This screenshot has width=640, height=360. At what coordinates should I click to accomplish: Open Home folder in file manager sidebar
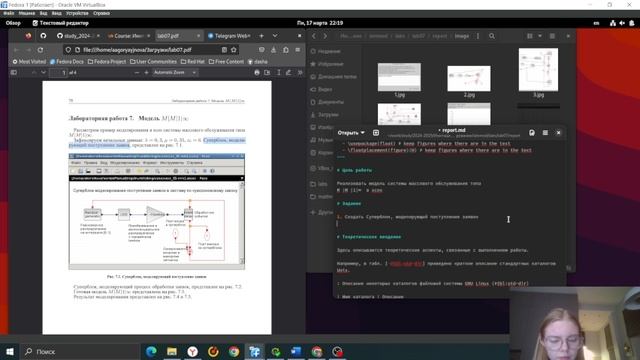tap(333, 77)
